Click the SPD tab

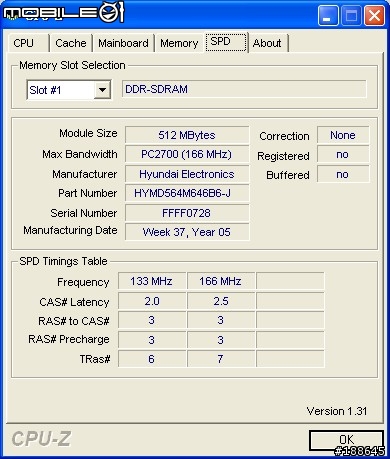point(226,42)
